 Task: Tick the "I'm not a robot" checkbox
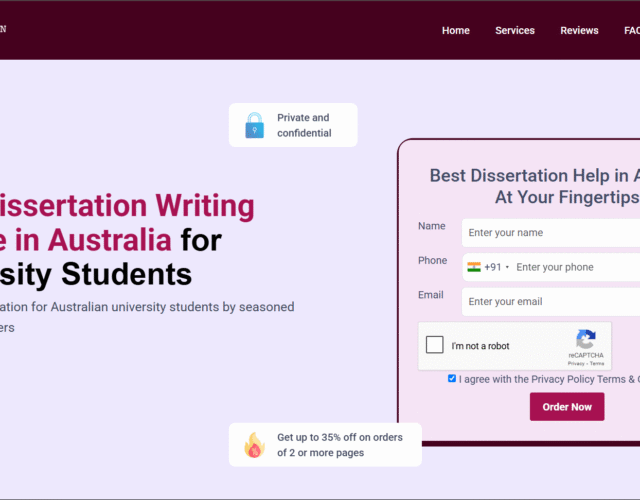pos(435,345)
